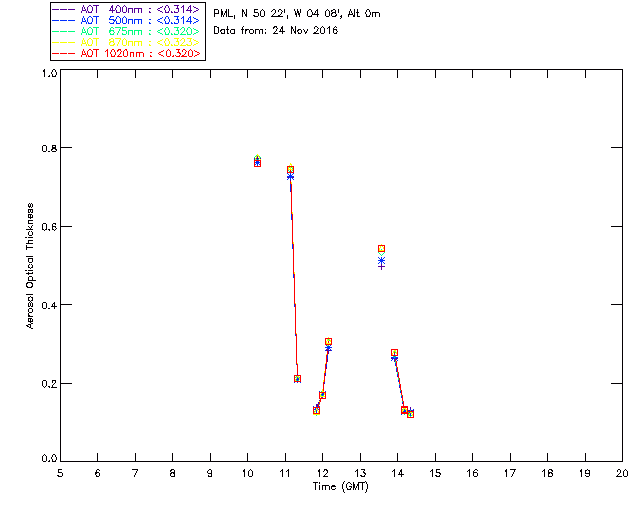The width and height of the screenshot is (640, 512).
Task: Click x-axis tick label '15'
Action: point(435,473)
